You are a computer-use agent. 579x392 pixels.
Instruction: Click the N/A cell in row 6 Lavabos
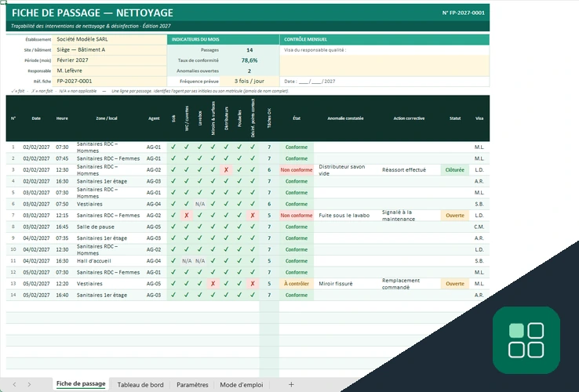(200, 204)
